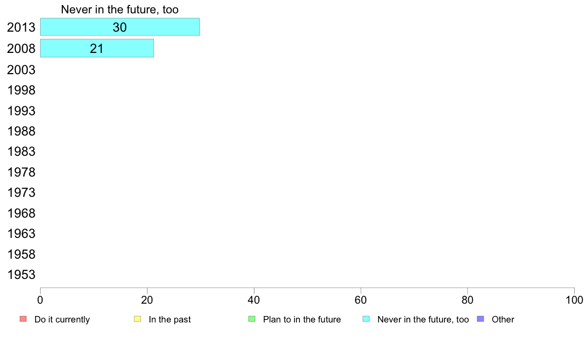Click the Do it currently legend label
588x364 pixels.
click(x=62, y=319)
